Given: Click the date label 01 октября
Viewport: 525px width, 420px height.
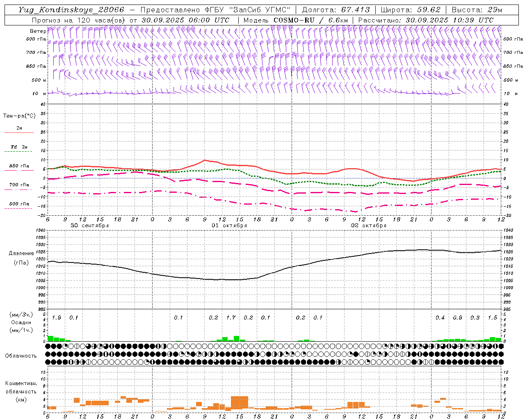Looking at the screenshot, I should tap(229, 226).
